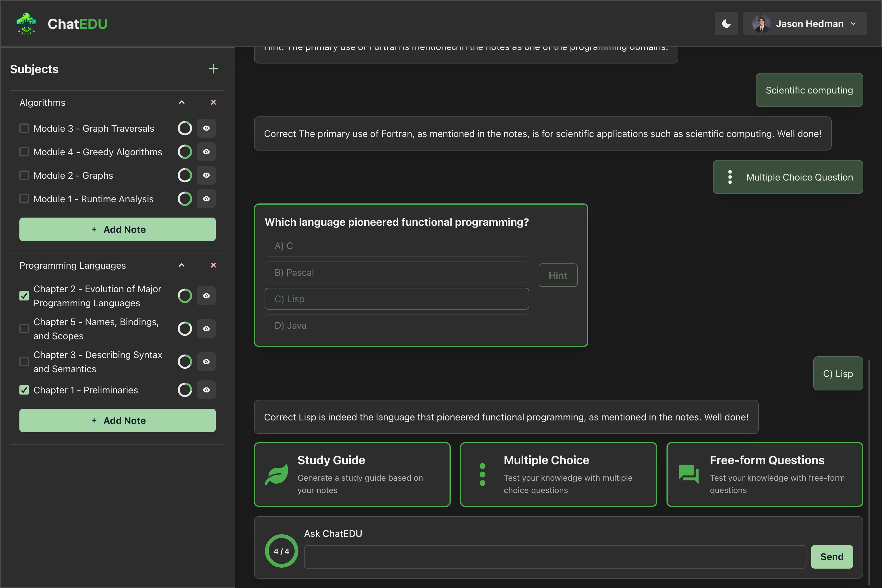The image size is (882, 588).
Task: Remove Programming Languages subject via red X
Action: pyautogui.click(x=213, y=265)
